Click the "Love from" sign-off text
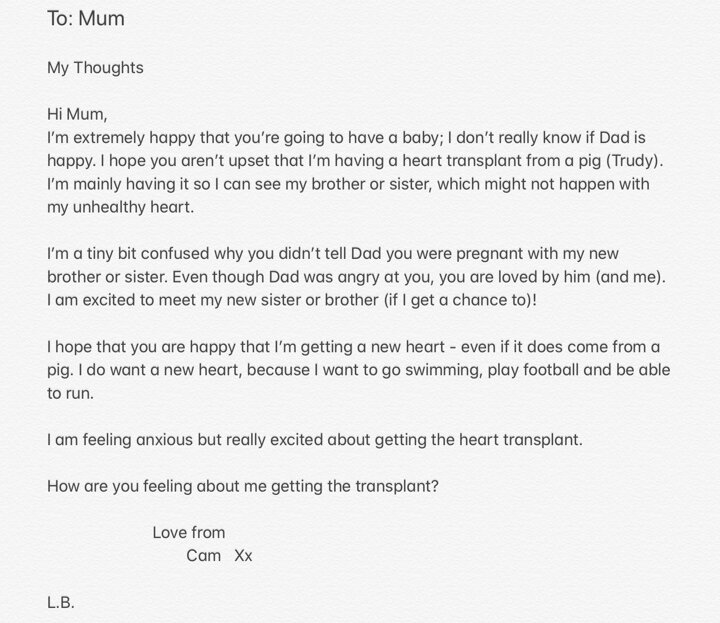 pyautogui.click(x=189, y=532)
